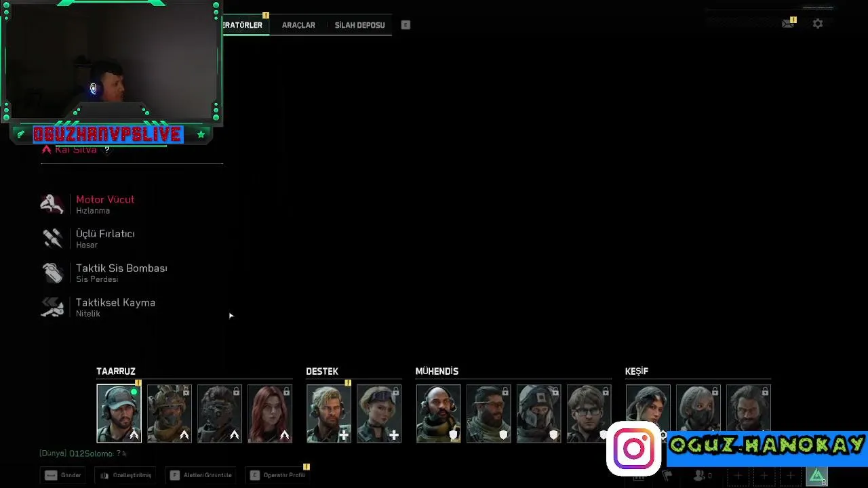
Task: Select the gray-haired masked Keşif operator
Action: pyautogui.click(x=698, y=407)
